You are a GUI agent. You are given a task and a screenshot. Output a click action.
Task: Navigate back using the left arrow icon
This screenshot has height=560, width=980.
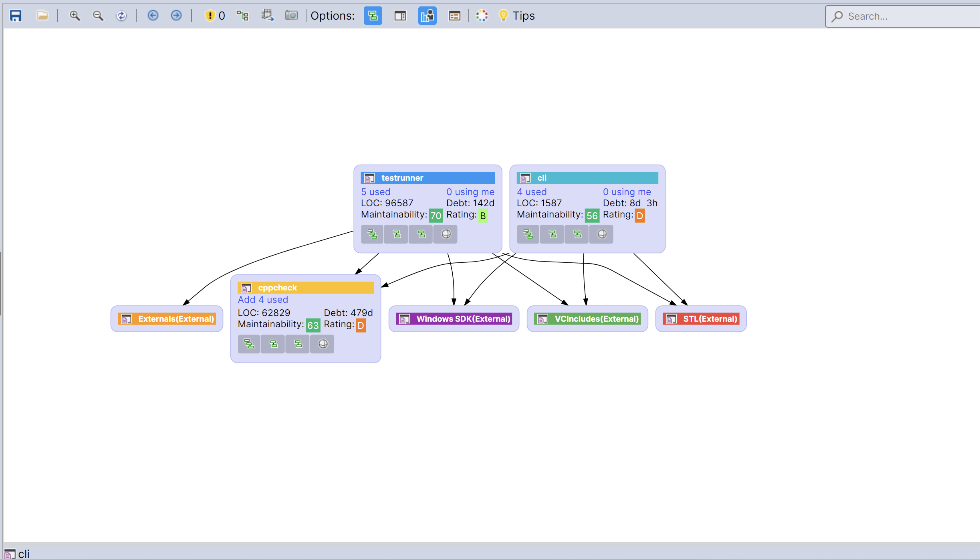153,15
